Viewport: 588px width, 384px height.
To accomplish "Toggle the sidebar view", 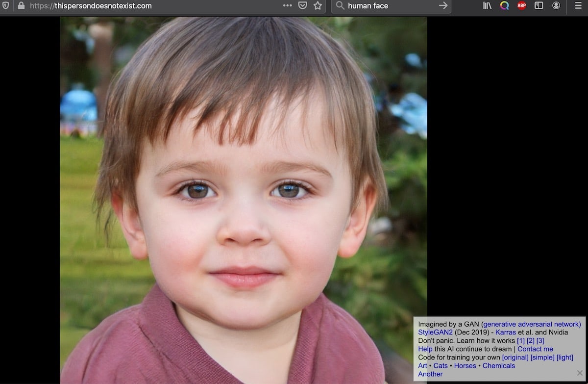I will point(539,6).
